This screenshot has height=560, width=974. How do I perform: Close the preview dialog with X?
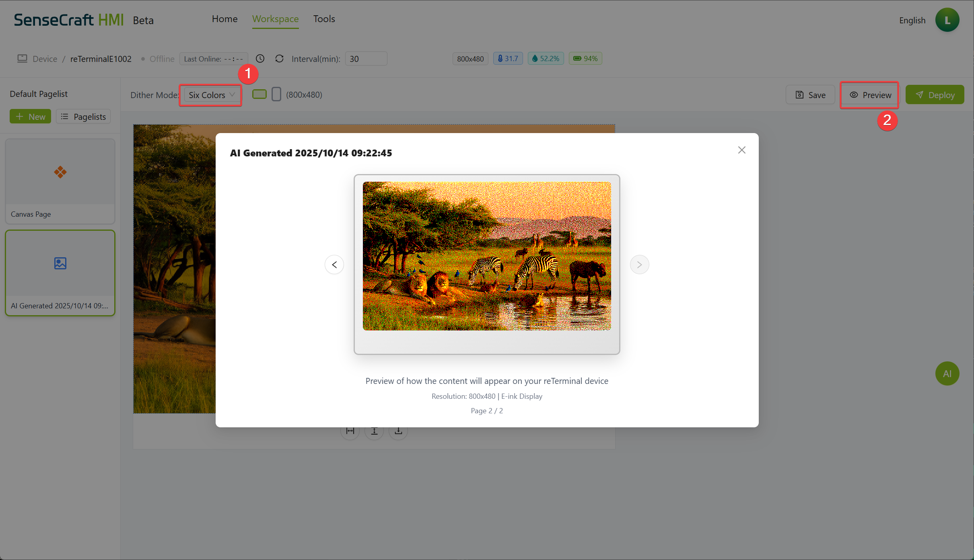pyautogui.click(x=742, y=150)
